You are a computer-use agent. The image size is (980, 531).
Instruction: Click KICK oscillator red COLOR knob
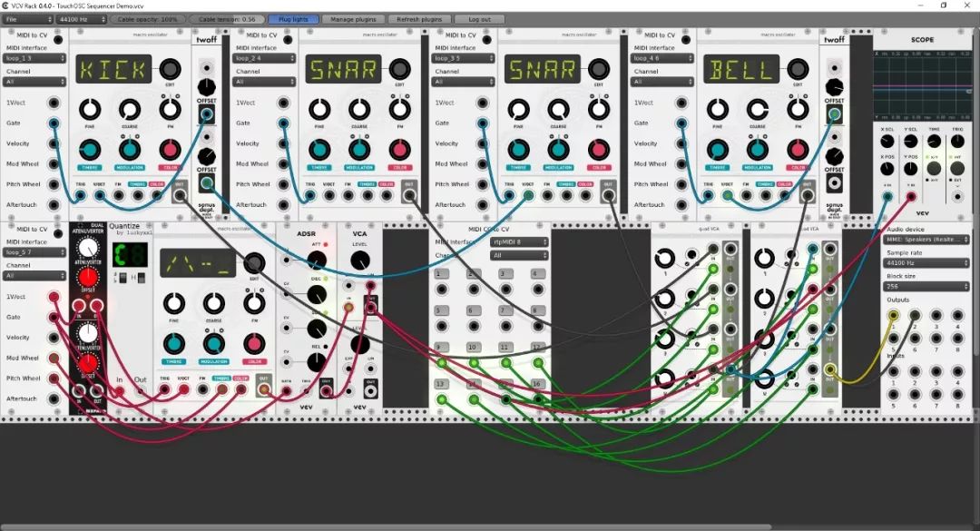pos(170,150)
